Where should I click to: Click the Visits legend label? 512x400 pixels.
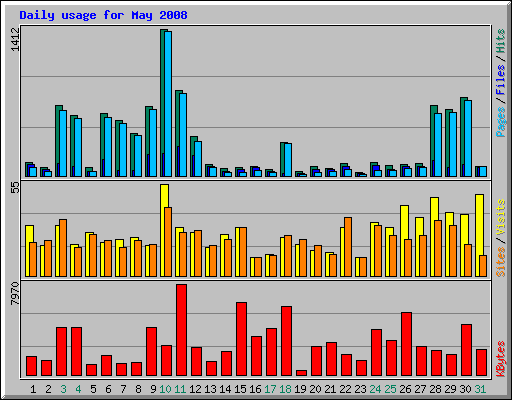(501, 218)
